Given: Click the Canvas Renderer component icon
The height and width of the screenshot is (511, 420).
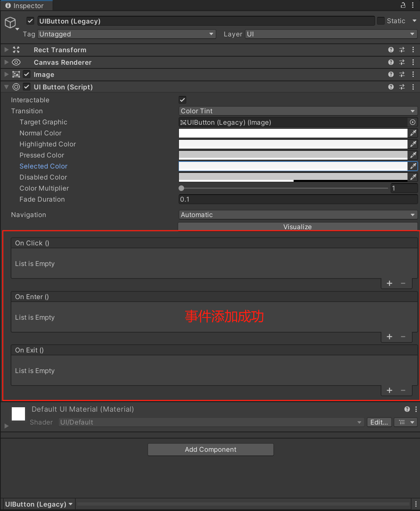Looking at the screenshot, I should (16, 62).
